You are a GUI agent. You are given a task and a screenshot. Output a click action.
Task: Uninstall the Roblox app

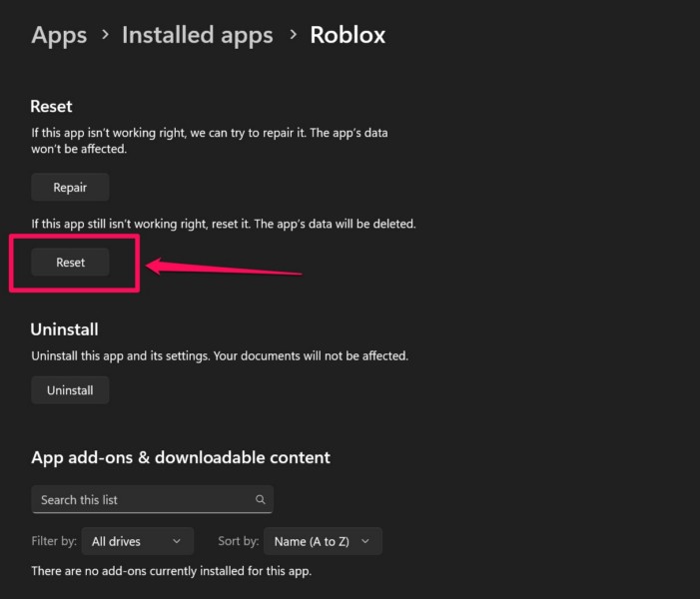[x=70, y=390]
